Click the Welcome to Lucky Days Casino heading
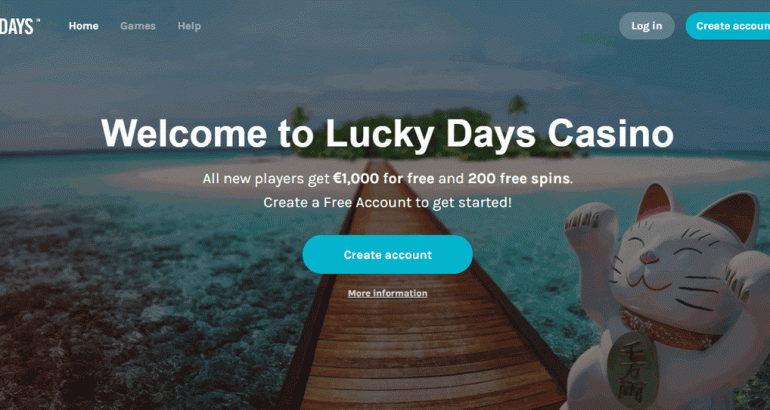Viewport: 770px width, 410px height. click(x=387, y=133)
